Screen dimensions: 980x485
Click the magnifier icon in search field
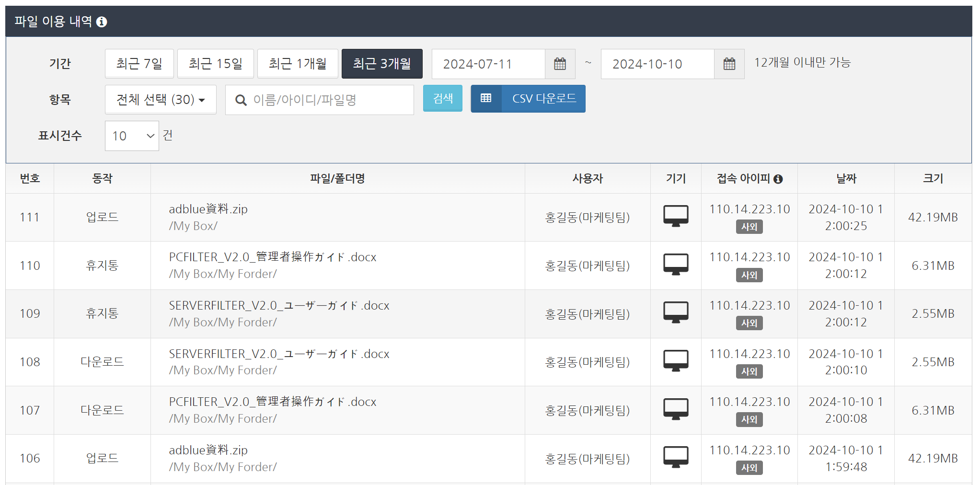tap(241, 100)
